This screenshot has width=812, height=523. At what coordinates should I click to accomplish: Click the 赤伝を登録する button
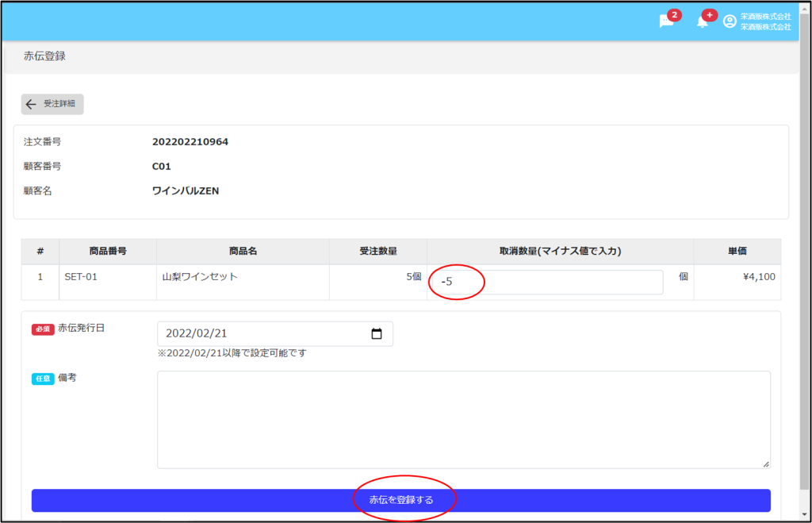click(400, 500)
